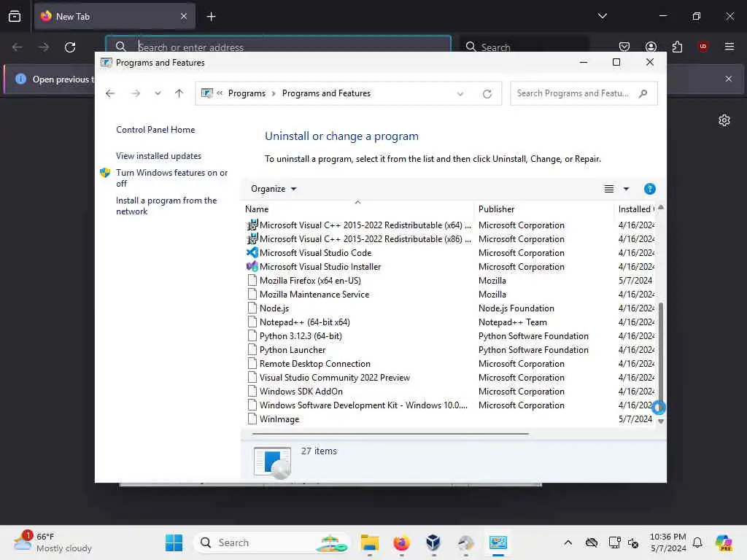Select Mozilla Maintenance Service row
Image resolution: width=747 pixels, height=560 pixels.
[449, 295]
